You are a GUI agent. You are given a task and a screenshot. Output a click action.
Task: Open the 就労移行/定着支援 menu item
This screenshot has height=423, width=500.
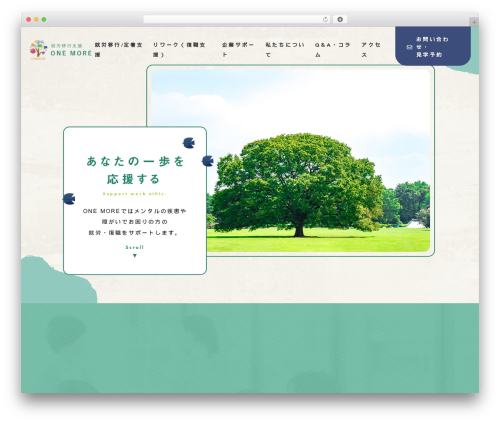click(119, 50)
